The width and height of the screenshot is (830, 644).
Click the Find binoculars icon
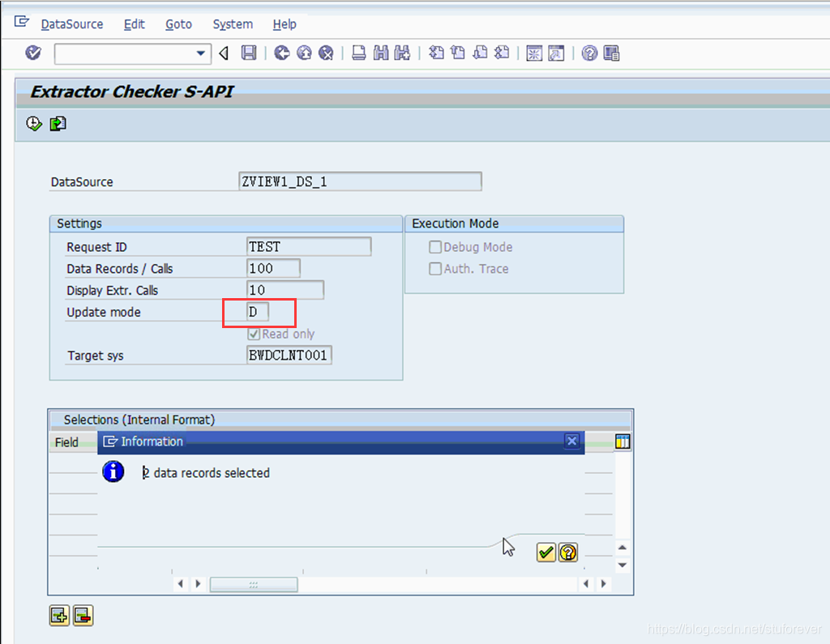pyautogui.click(x=381, y=53)
